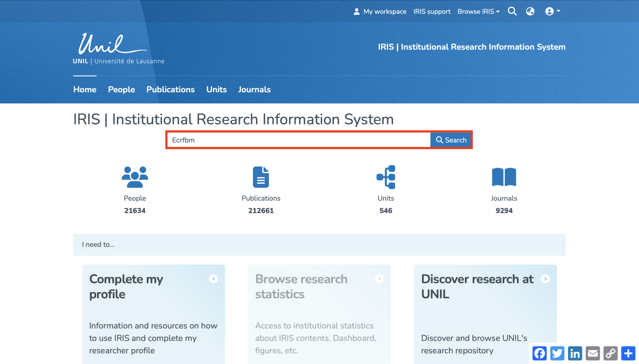Share page on LinkedIn
639x364 pixels.
(x=575, y=353)
